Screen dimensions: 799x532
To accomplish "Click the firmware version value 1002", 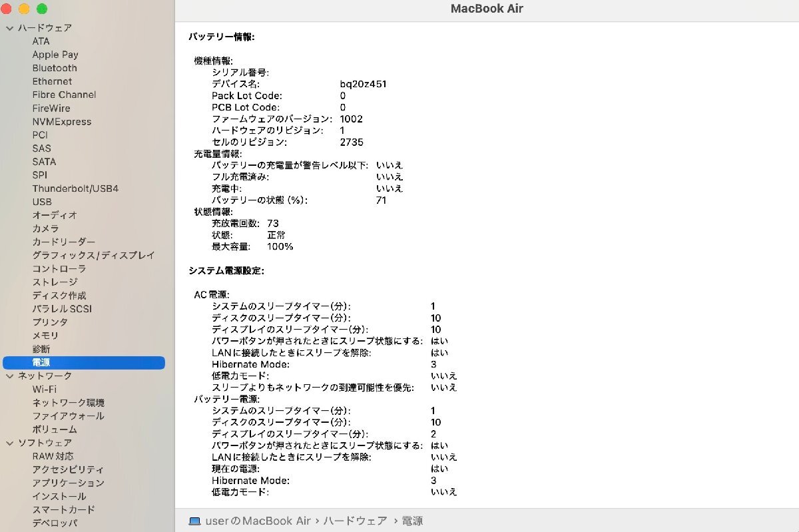I will [351, 119].
